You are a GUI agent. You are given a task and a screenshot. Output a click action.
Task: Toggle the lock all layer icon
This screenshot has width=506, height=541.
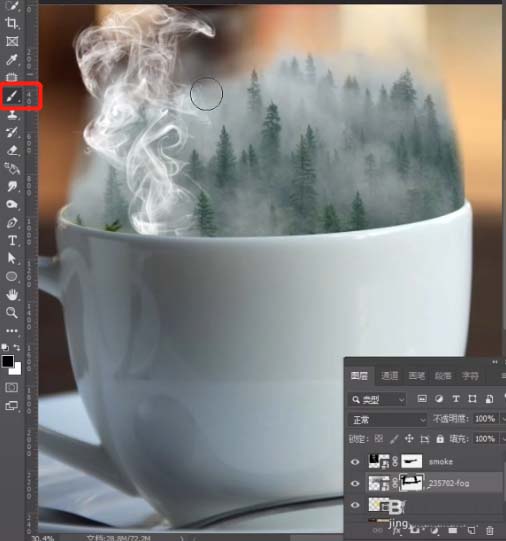point(440,439)
